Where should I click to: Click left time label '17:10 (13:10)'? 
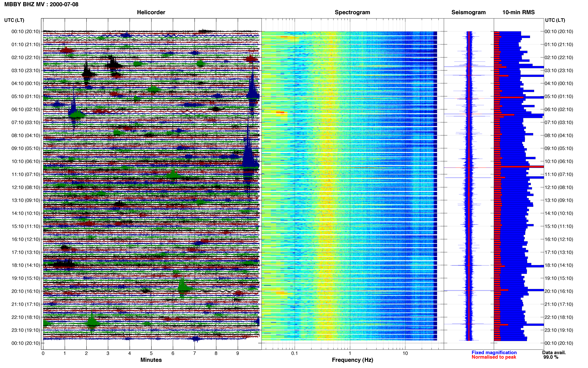tap(26, 252)
